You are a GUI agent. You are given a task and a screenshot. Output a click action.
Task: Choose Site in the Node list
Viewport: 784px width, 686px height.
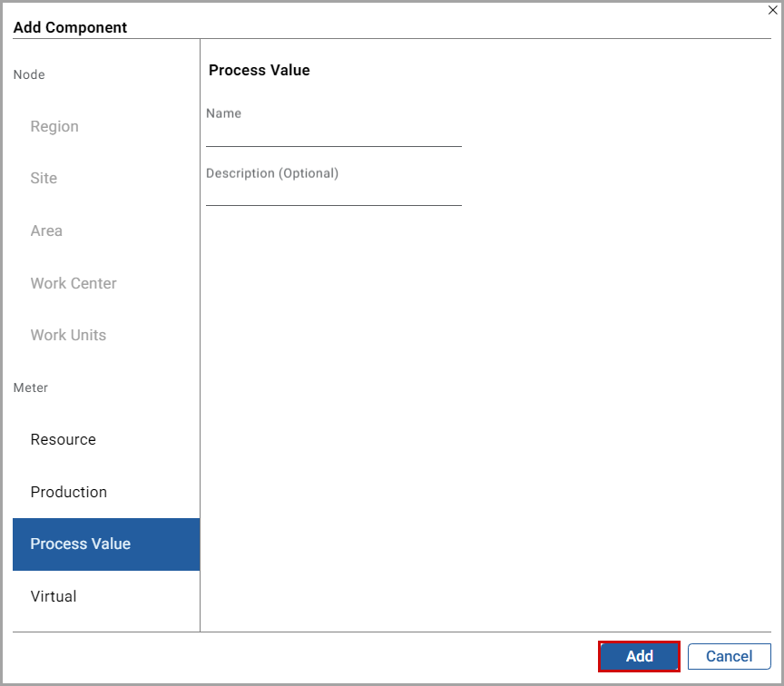[x=44, y=179]
